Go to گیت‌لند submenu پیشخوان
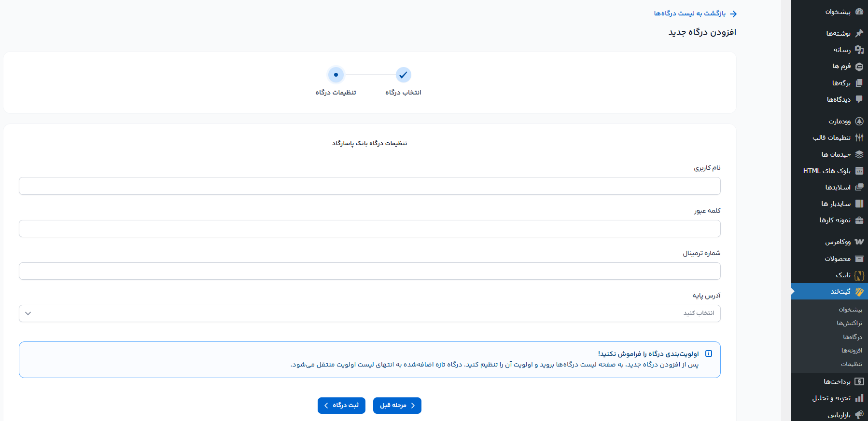The width and height of the screenshot is (868, 421). 850,310
